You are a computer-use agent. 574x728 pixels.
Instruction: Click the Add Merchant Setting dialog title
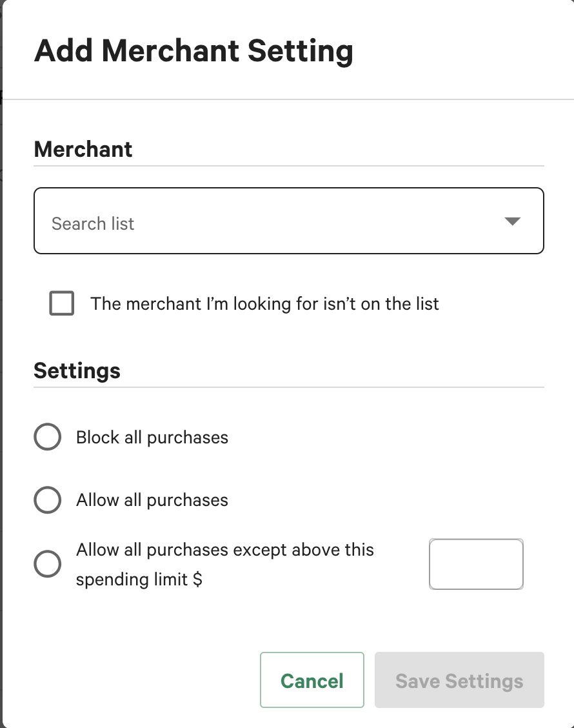(x=193, y=50)
